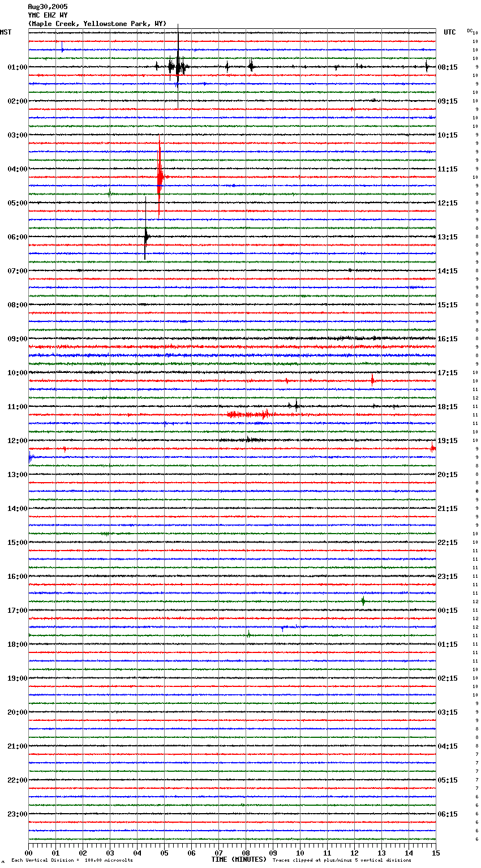Click the Maple Creek, Yellowstone Park location title
The image size is (481, 868).
[97, 24]
